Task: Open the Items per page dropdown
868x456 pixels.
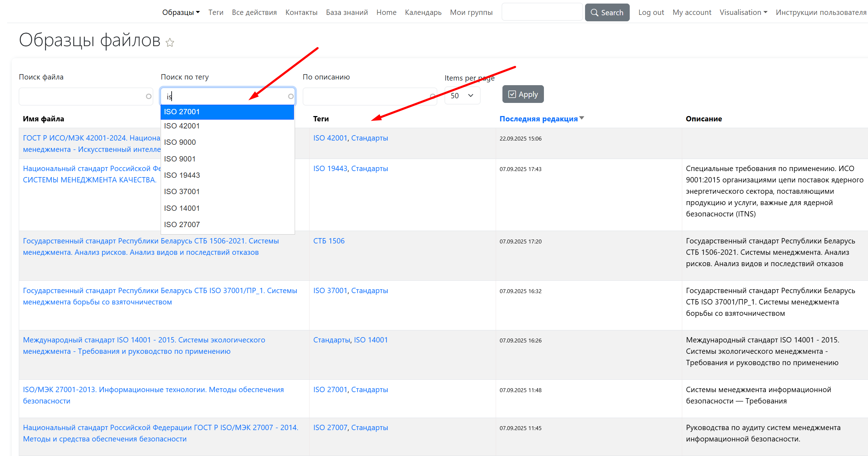Action: click(x=462, y=95)
